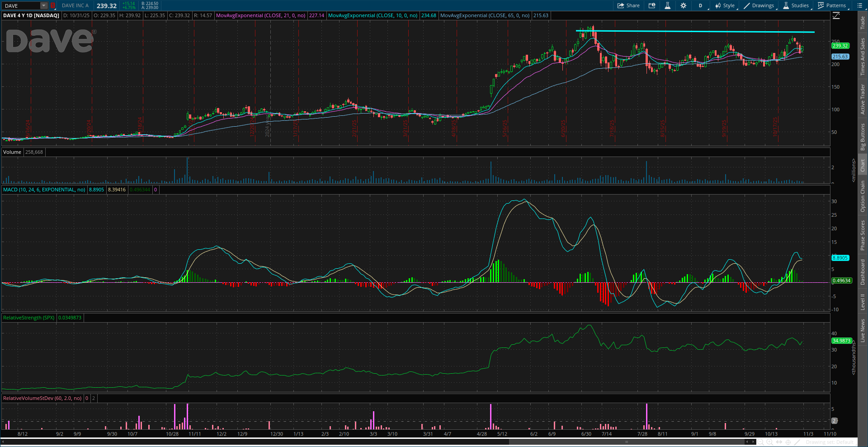This screenshot has height=447, width=868.
Task: Open the Phase Scores tab
Action: [x=863, y=235]
